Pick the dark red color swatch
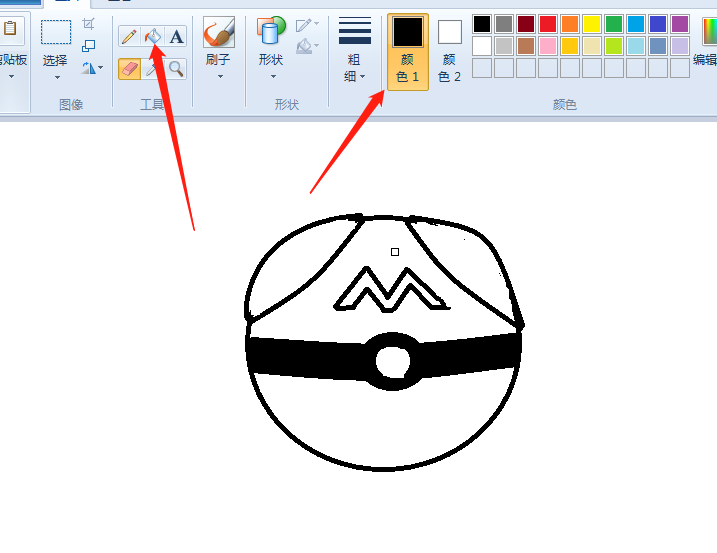The image size is (717, 553). point(526,24)
